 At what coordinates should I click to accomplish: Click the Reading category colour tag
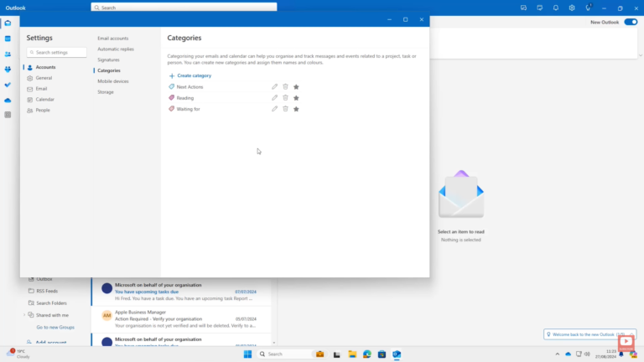(172, 98)
